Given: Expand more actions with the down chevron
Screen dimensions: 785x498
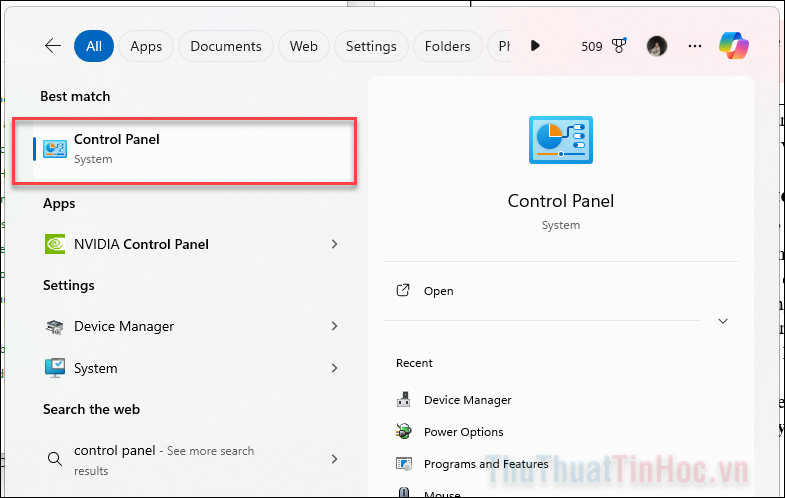Looking at the screenshot, I should 722,321.
